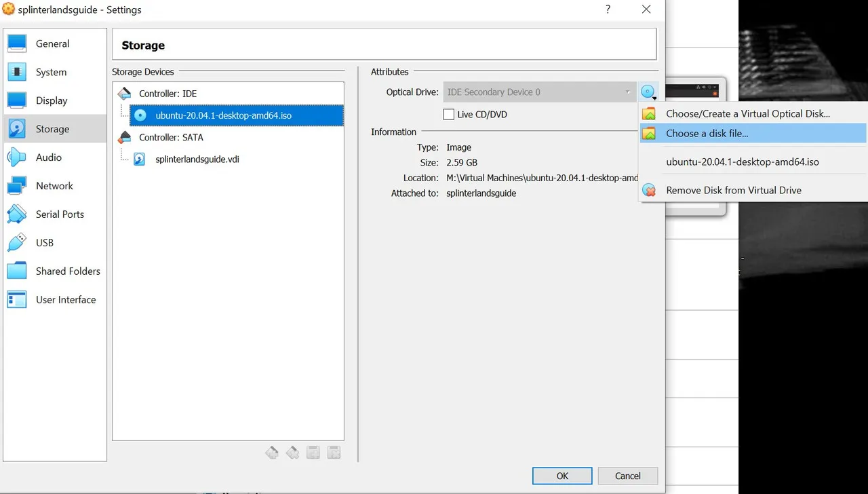Click the IDE controller icon
868x494 pixels.
pyautogui.click(x=124, y=94)
